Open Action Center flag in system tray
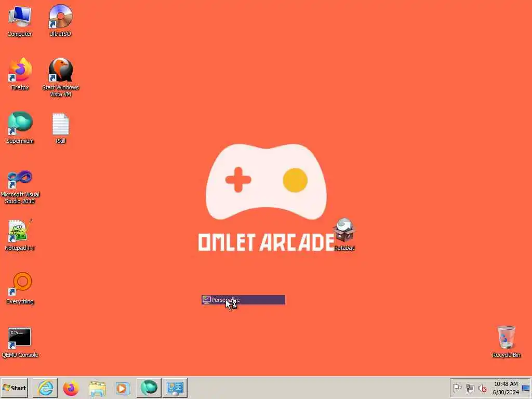The height and width of the screenshot is (399, 532). click(x=457, y=388)
